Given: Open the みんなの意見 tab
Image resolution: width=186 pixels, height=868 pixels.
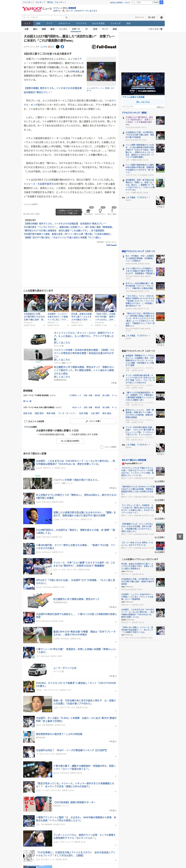Looking at the screenshot, I should (98, 24).
